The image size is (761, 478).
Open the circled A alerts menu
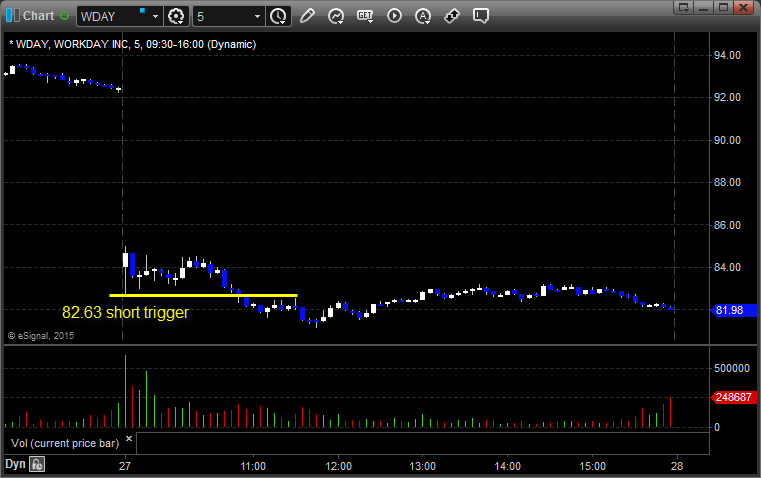click(423, 16)
